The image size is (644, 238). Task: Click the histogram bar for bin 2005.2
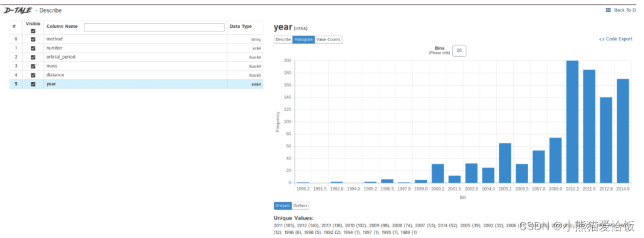505,163
